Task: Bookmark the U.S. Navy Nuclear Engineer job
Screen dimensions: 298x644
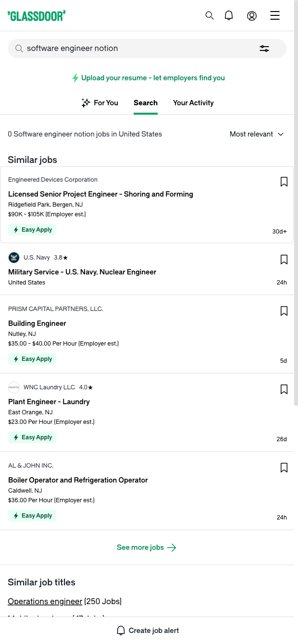Action: [284, 260]
